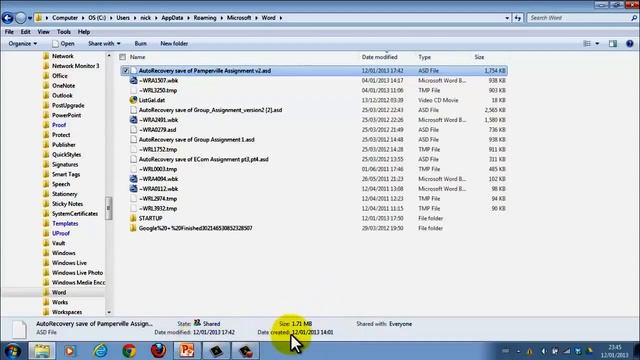This screenshot has height=360, width=640.
Task: Select ~WRA2491.wbk Word backup icon
Action: [133, 120]
